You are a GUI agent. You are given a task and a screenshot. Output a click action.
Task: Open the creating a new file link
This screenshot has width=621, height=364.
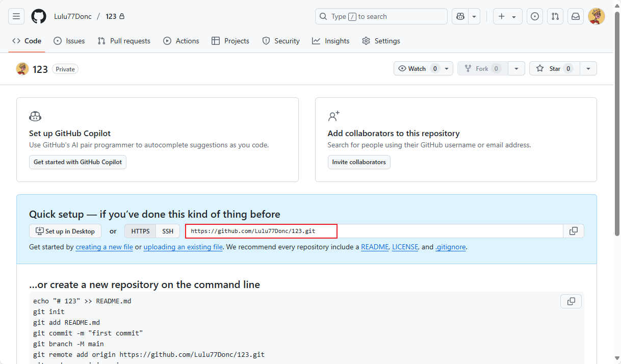pos(105,247)
